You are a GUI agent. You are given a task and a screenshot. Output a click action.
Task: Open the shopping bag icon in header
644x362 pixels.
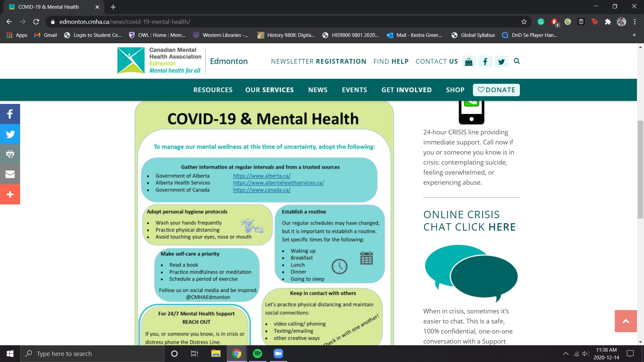[469, 62]
